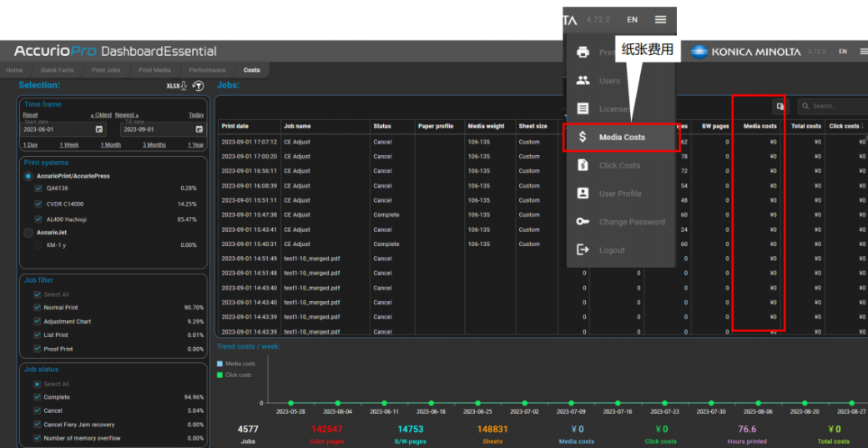
Task: Open the Print Jobs tab
Action: point(106,70)
